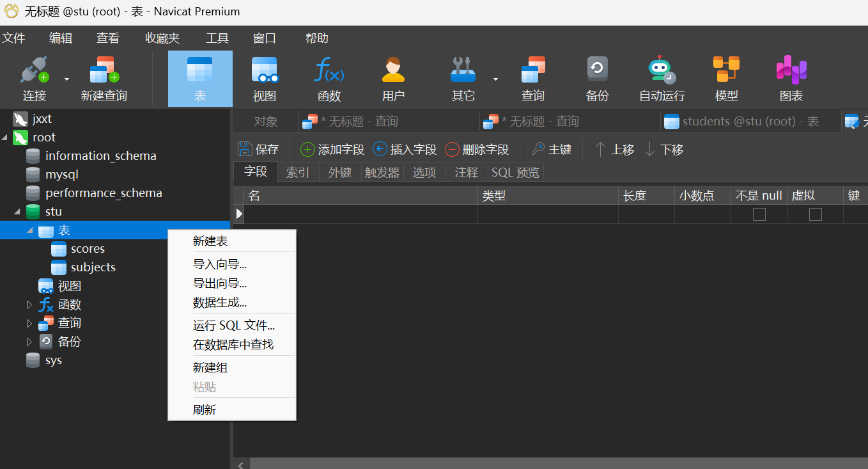Switch to the SQL 预览 tab
This screenshot has height=469, width=868.
[x=515, y=173]
